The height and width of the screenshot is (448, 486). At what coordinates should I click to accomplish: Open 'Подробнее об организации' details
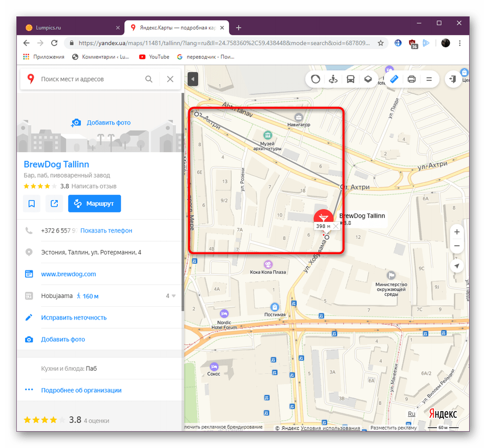click(x=81, y=390)
